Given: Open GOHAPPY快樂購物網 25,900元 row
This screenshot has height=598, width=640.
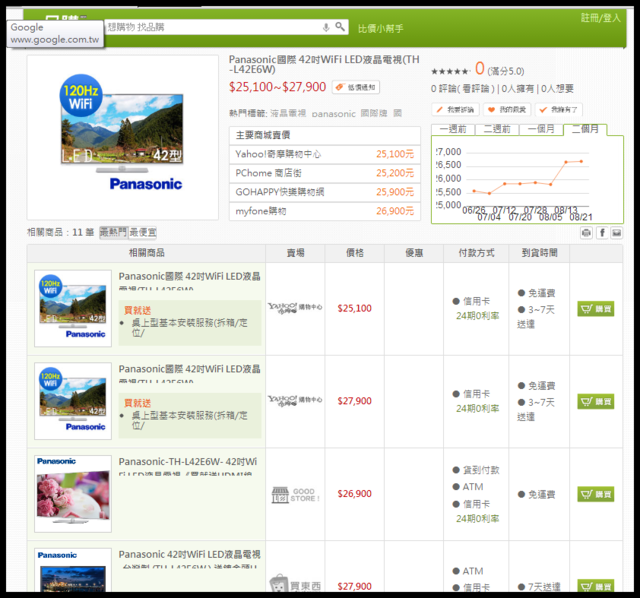Looking at the screenshot, I should (325, 192).
